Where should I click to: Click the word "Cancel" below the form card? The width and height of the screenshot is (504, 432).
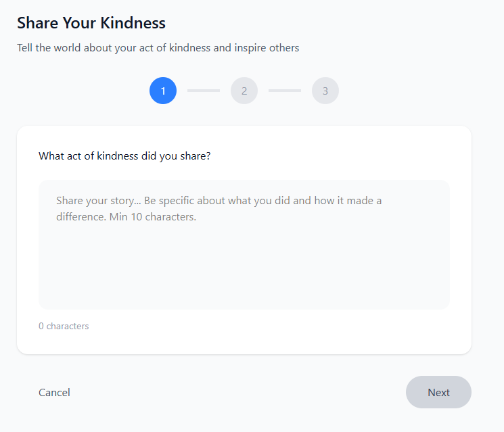(x=54, y=392)
